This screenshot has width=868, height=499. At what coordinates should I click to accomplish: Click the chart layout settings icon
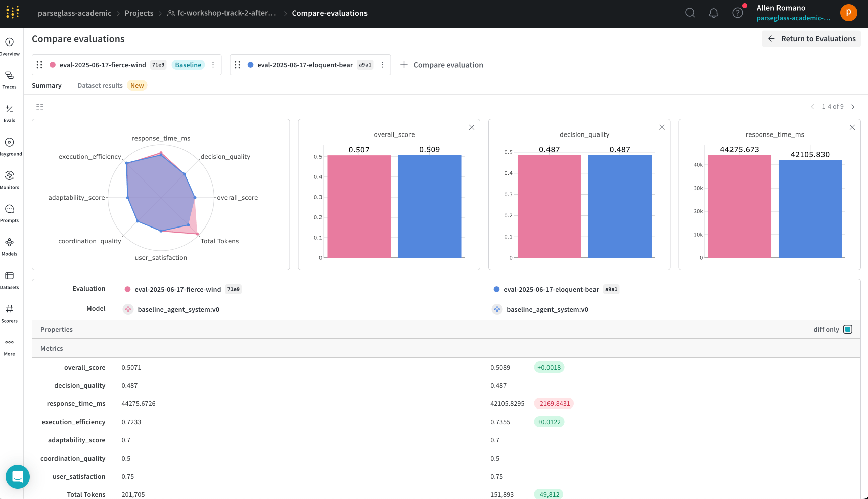40,107
